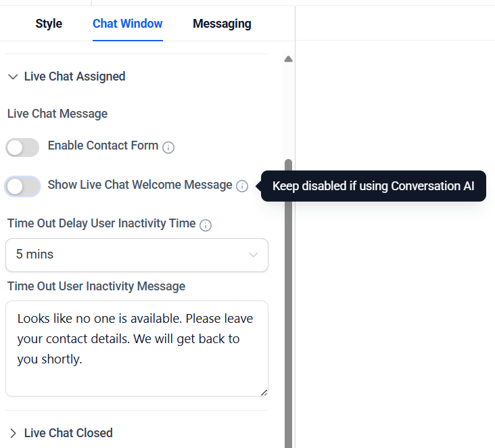Turn on Show Live Chat Welcome Message switch
The width and height of the screenshot is (495, 448).
[x=22, y=186]
